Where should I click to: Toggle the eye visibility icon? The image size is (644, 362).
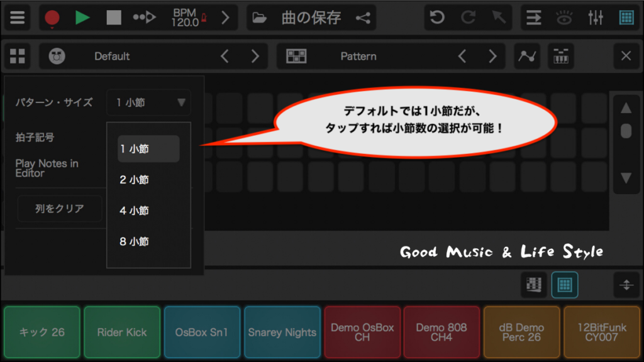[564, 18]
